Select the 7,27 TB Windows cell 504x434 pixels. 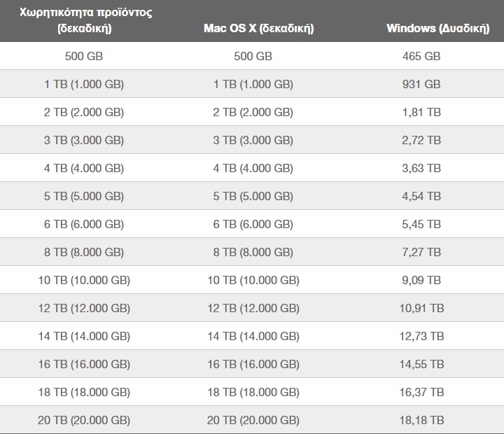pyautogui.click(x=421, y=252)
